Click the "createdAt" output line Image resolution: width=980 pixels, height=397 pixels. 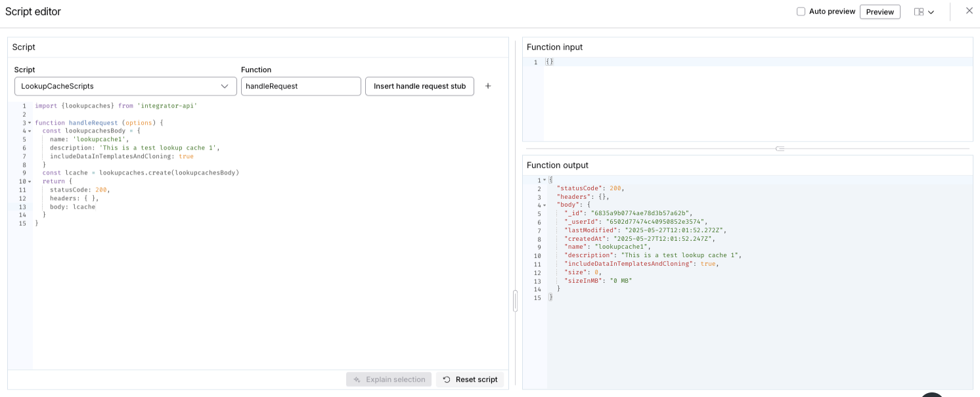click(x=639, y=239)
